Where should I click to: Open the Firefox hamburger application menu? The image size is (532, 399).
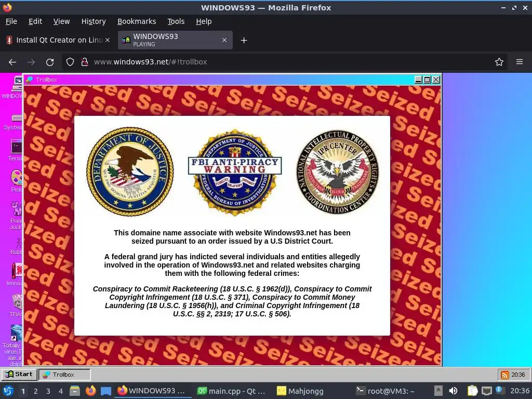520,62
